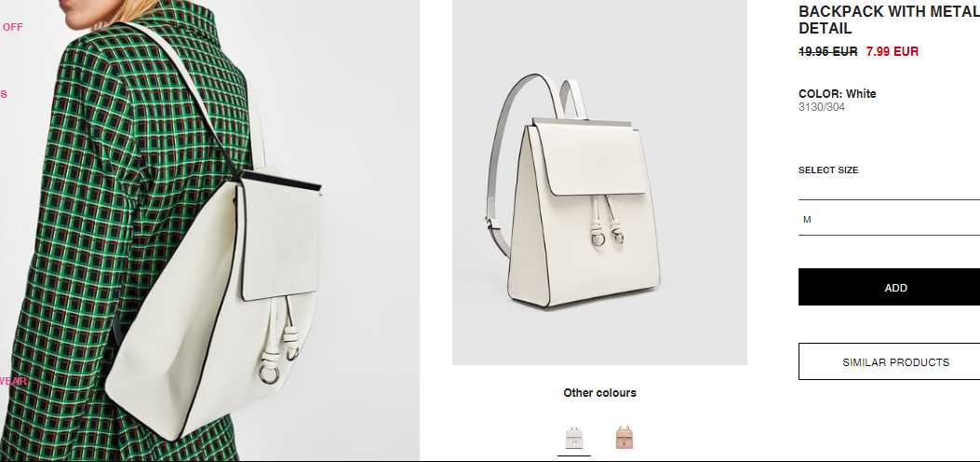The width and height of the screenshot is (980, 462).
Task: Open SIMILAR PRODUCTS
Action: click(x=889, y=362)
